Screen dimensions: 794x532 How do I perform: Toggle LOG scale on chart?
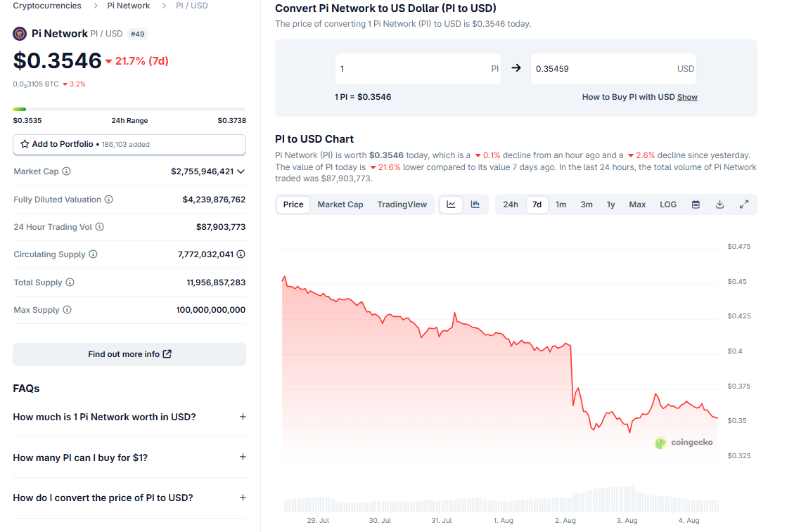pyautogui.click(x=668, y=205)
